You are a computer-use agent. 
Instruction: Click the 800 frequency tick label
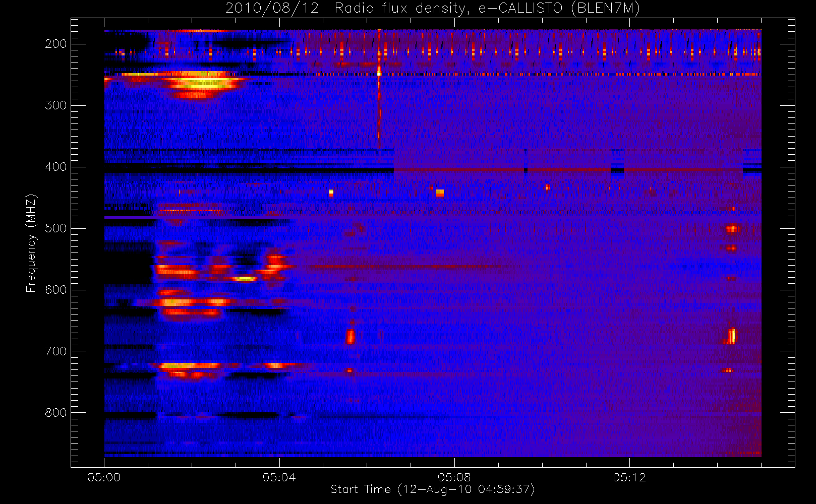click(56, 413)
